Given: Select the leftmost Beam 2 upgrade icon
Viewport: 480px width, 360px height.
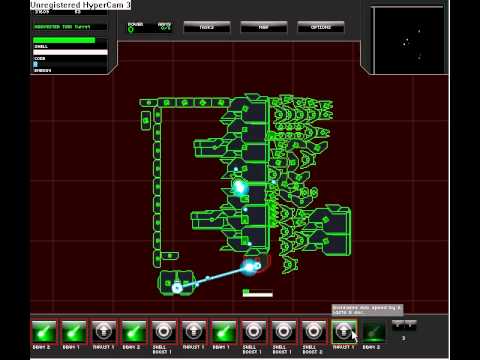Looking at the screenshot, I should (x=44, y=332).
